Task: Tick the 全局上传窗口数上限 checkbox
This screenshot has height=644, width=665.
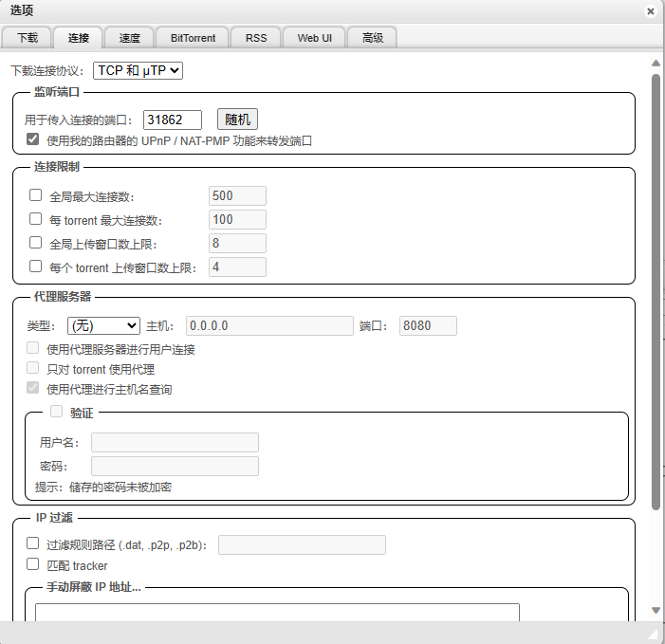Action: (36, 243)
